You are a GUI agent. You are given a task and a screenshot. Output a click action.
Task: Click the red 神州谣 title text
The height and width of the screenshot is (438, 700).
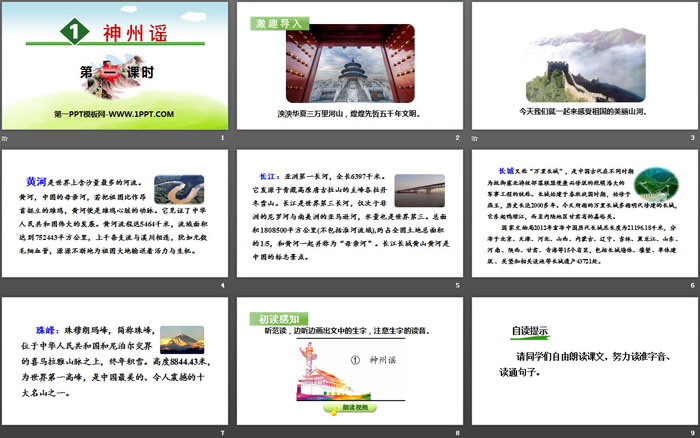(x=135, y=33)
